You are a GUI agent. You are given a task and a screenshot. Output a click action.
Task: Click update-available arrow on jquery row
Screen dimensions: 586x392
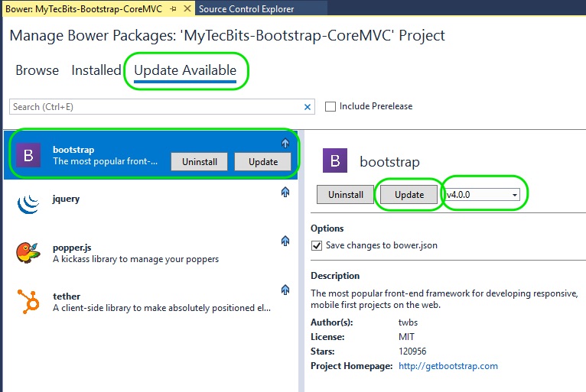[285, 192]
